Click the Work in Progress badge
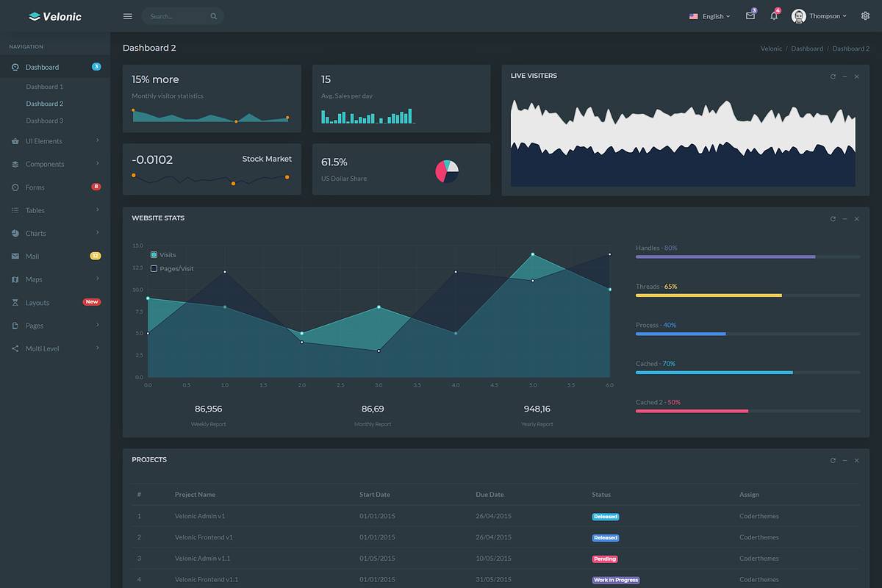The height and width of the screenshot is (588, 882). [x=616, y=580]
